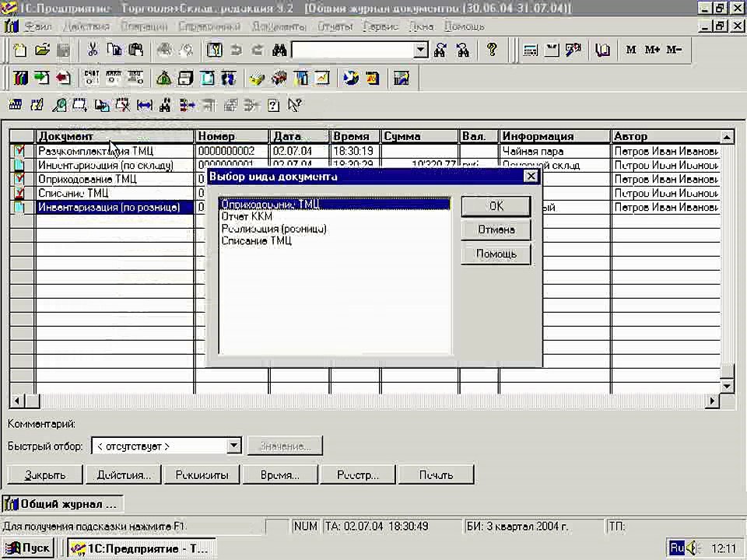Click the red arrow document icon
Screen dimensions: 747x560
pyautogui.click(x=63, y=78)
